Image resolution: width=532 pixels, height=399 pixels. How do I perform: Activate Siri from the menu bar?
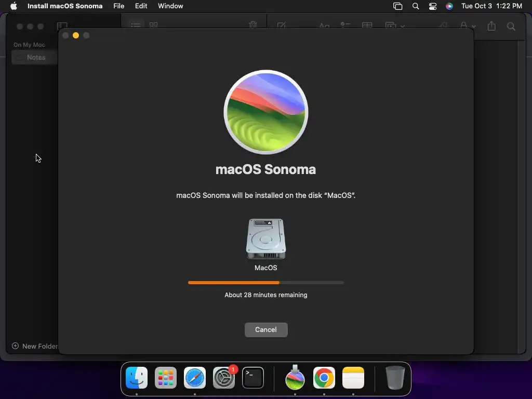(x=449, y=6)
